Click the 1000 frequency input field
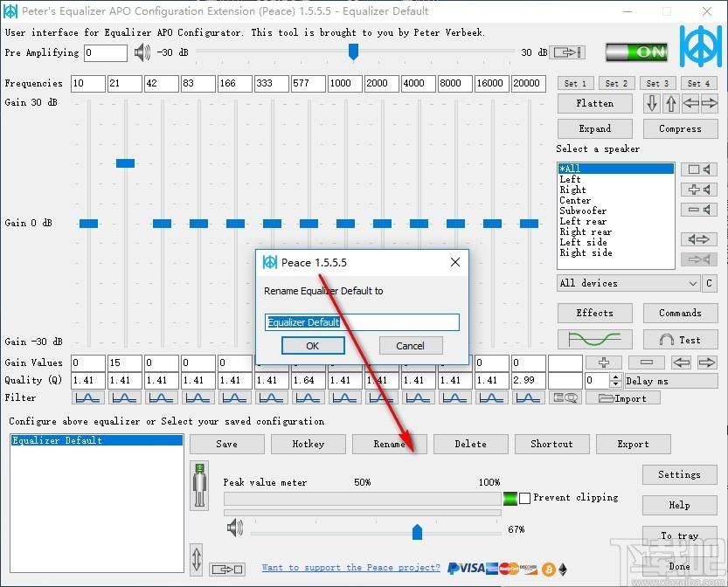 tap(345, 84)
